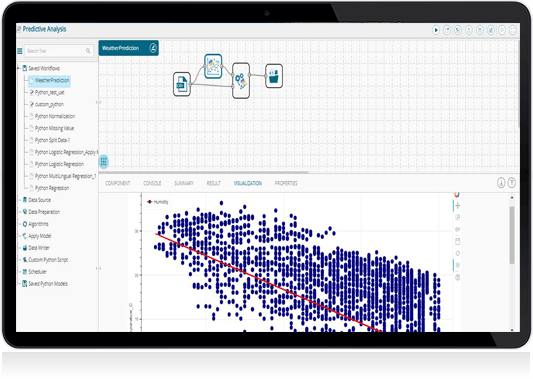Click the fullscreen icon in top toolbar
This screenshot has height=379, width=533.
[x=513, y=30]
